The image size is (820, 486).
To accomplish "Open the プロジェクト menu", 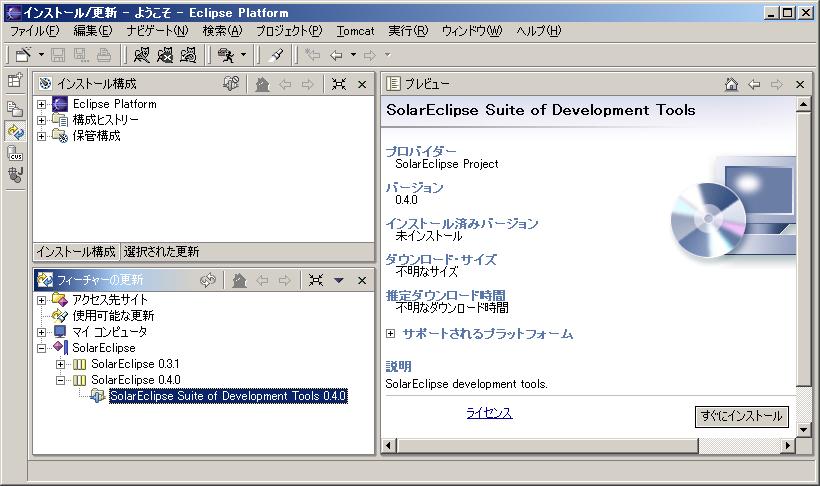I will (289, 31).
